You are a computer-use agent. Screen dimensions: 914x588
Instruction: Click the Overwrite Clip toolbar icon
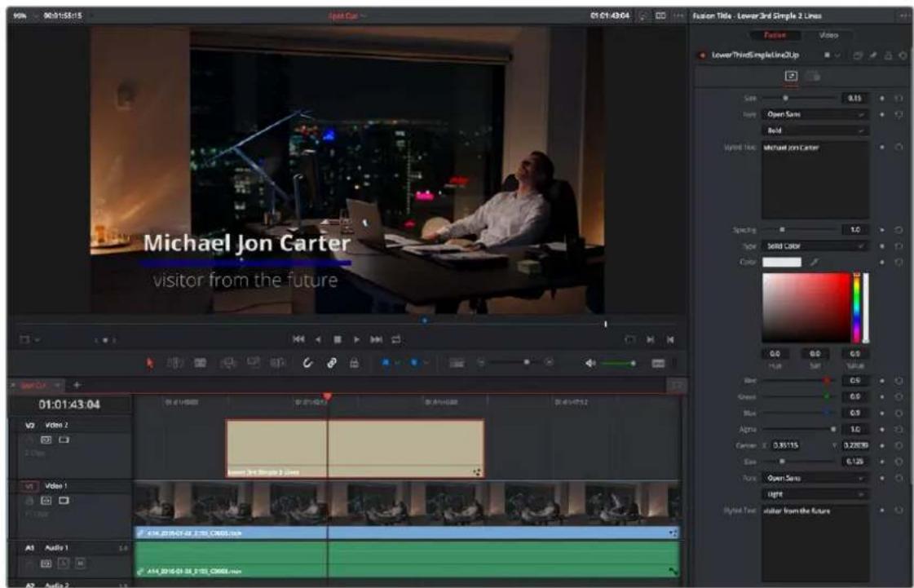click(254, 363)
